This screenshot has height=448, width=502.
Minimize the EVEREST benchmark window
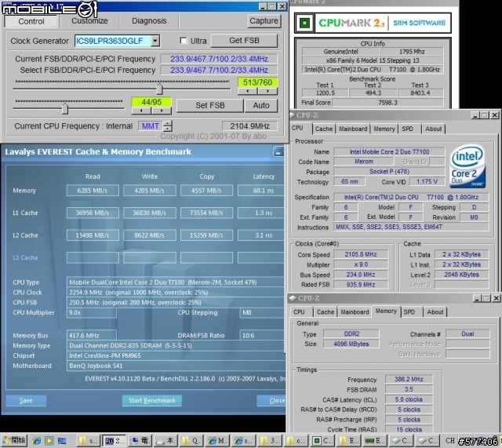(x=278, y=151)
